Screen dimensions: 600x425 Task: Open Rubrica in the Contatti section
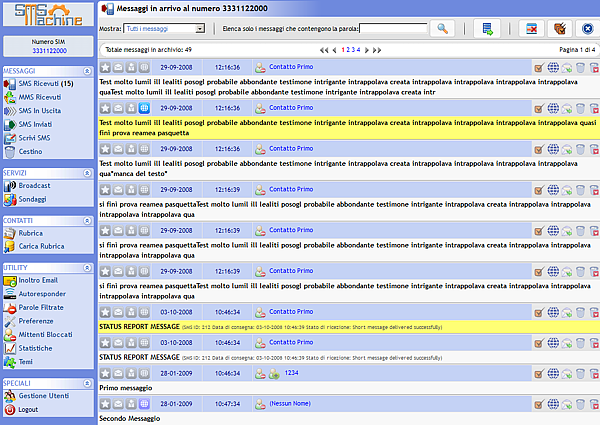tap(31, 233)
